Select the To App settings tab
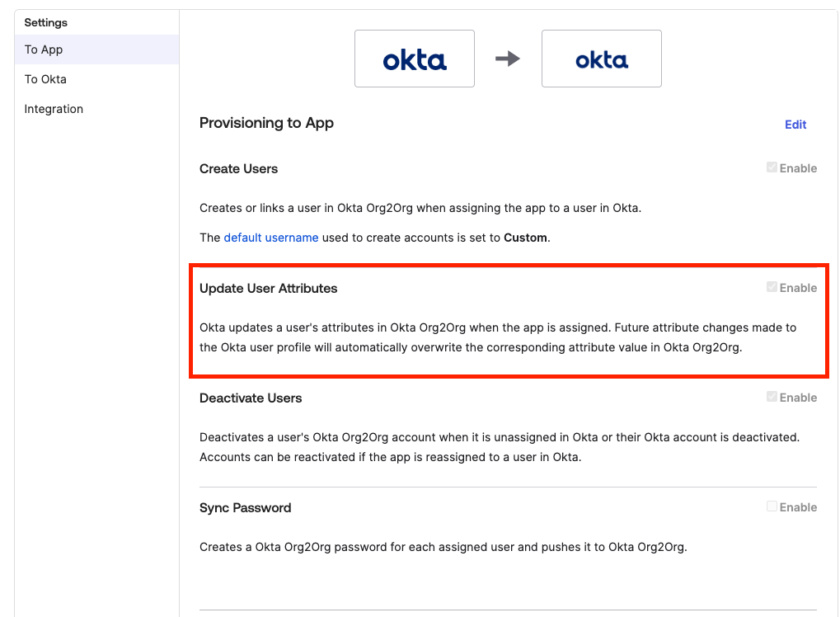This screenshot has height=617, width=840. pyautogui.click(x=44, y=49)
